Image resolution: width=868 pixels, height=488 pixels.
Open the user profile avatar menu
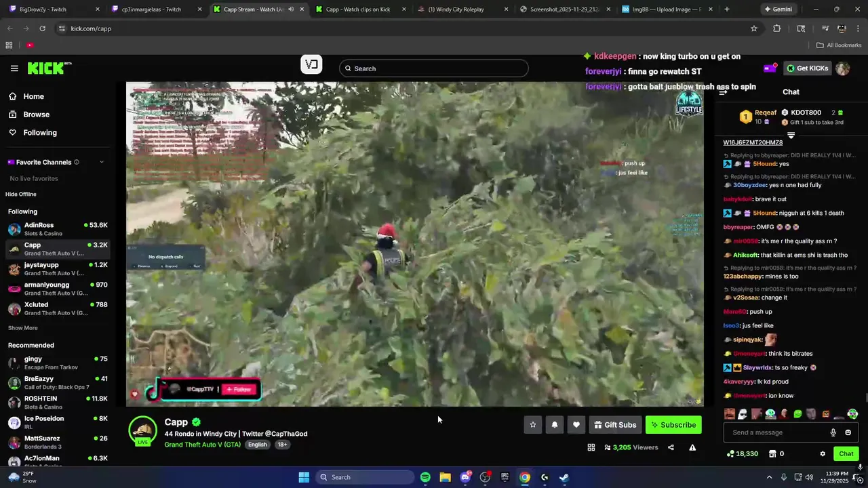click(x=843, y=68)
